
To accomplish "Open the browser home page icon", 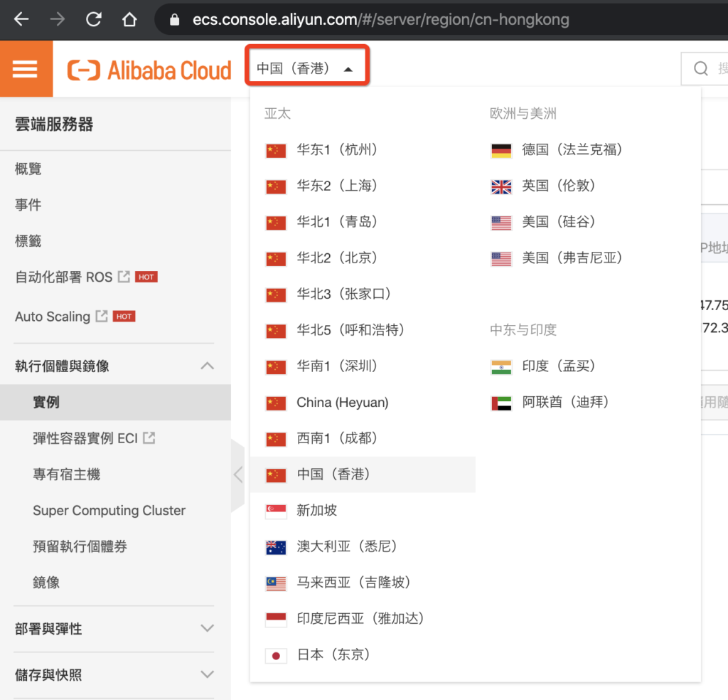I will pyautogui.click(x=129, y=19).
